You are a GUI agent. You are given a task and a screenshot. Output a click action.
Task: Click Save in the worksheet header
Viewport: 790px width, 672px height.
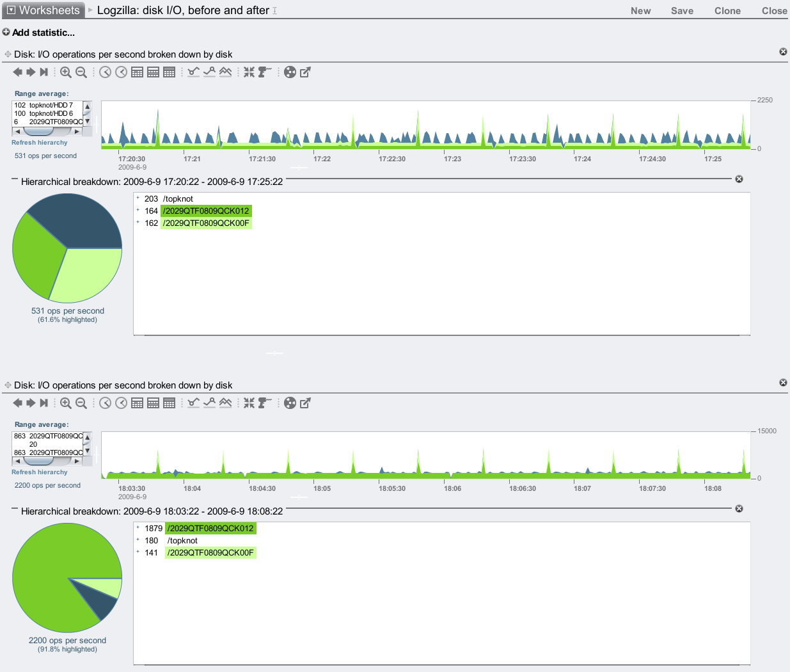(682, 11)
